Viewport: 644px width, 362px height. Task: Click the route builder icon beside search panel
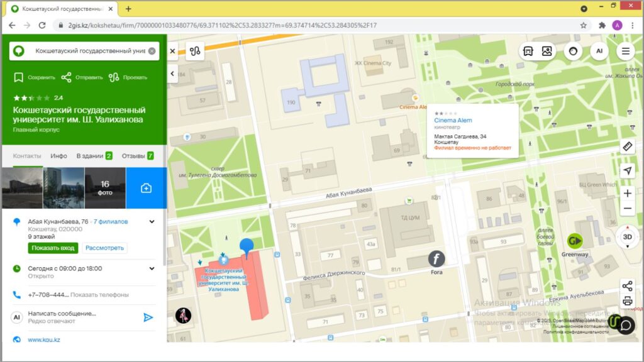(194, 52)
